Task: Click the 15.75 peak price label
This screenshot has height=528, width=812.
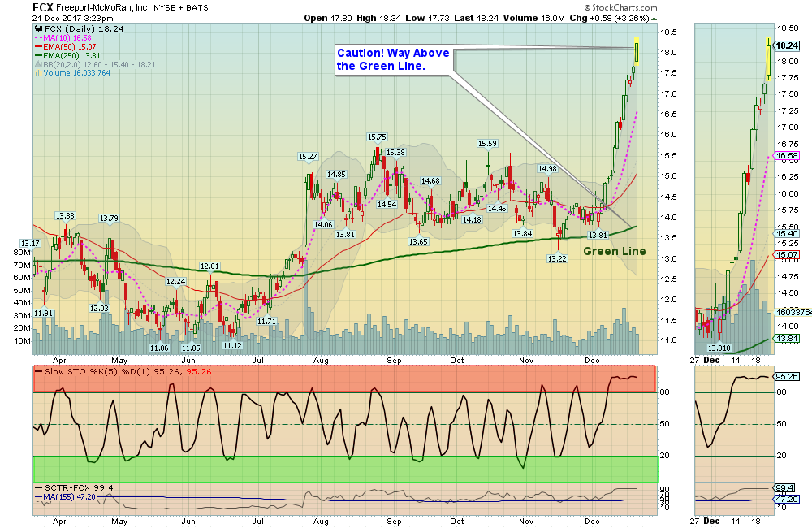Action: pos(377,137)
